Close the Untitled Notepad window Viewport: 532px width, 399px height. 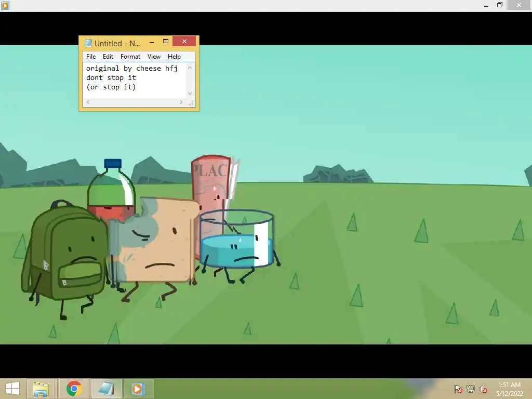coord(184,41)
